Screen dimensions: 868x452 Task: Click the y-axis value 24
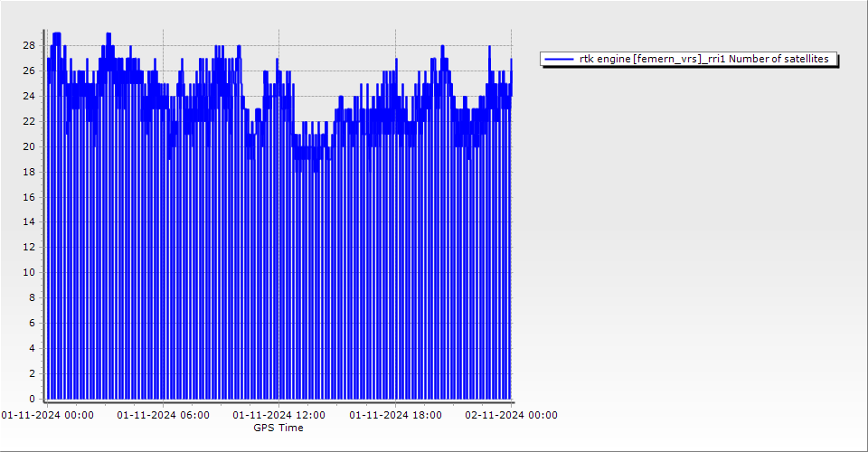(29, 96)
